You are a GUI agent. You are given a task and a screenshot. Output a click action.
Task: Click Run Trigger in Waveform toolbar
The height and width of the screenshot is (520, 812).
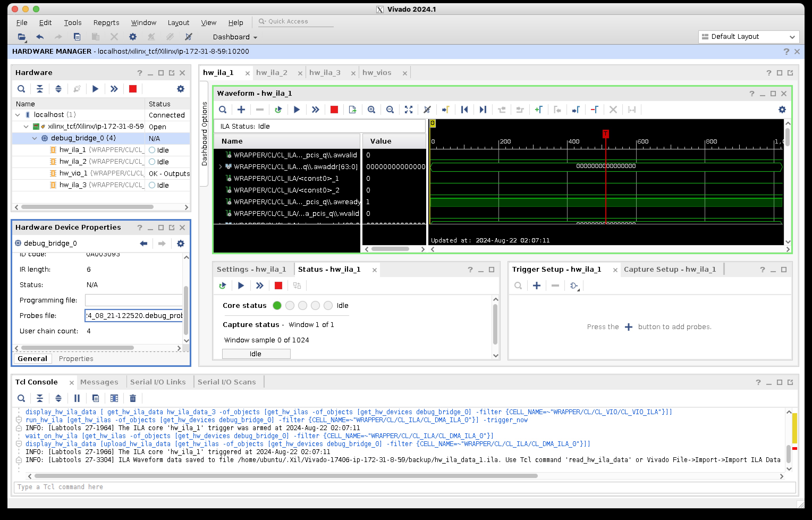click(297, 110)
